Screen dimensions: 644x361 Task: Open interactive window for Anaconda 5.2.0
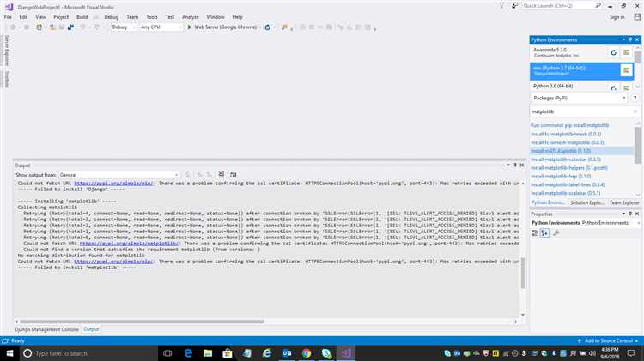[x=626, y=52]
